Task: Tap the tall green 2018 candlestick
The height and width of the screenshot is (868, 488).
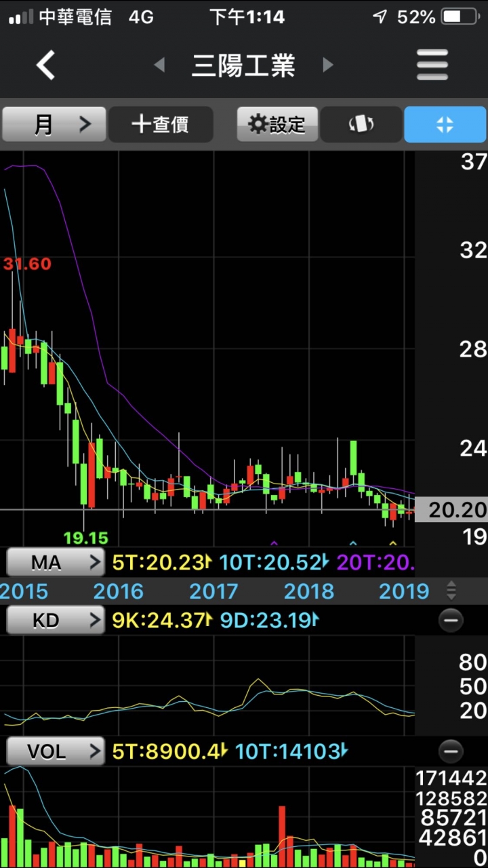Action: 354,458
